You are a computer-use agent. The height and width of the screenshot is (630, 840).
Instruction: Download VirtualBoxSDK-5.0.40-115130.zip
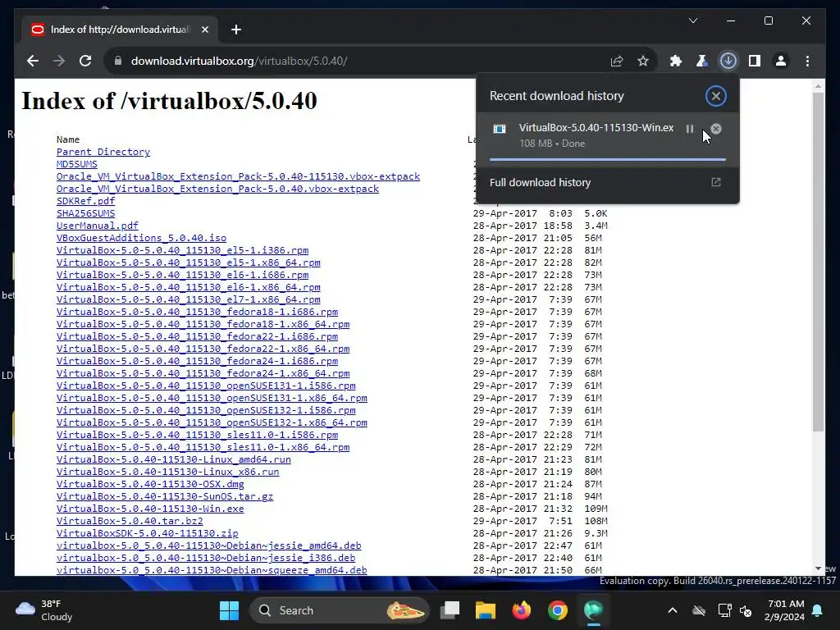click(x=147, y=533)
